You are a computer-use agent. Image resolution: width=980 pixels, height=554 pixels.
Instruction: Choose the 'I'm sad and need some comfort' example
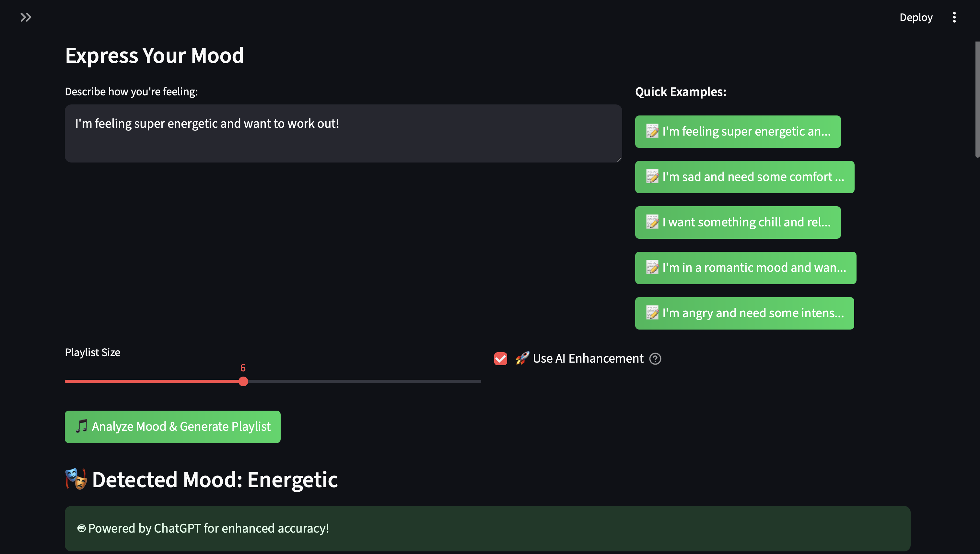click(744, 177)
